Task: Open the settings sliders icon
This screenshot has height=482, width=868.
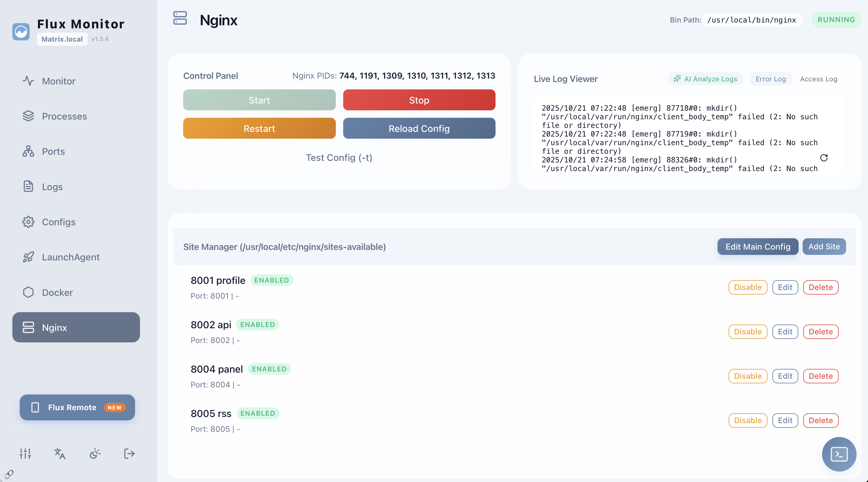Action: [x=25, y=453]
